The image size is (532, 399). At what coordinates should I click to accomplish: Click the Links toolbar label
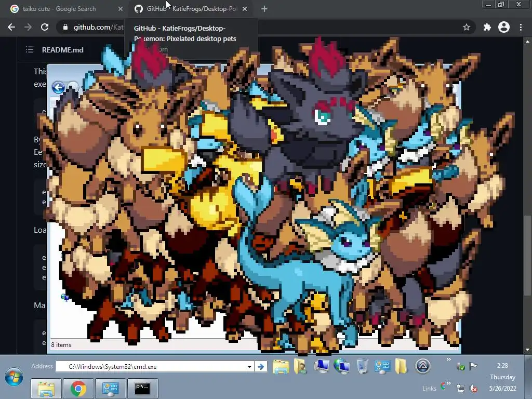[429, 389]
